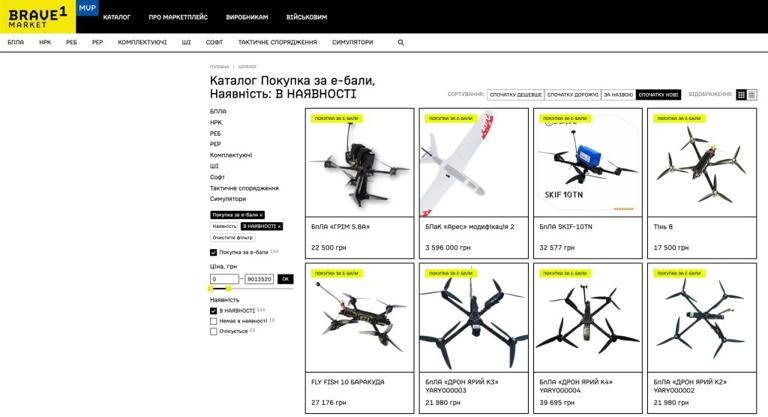This screenshot has height=417, width=768.
Task: Check Немає в наявності checkbox
Action: [213, 321]
